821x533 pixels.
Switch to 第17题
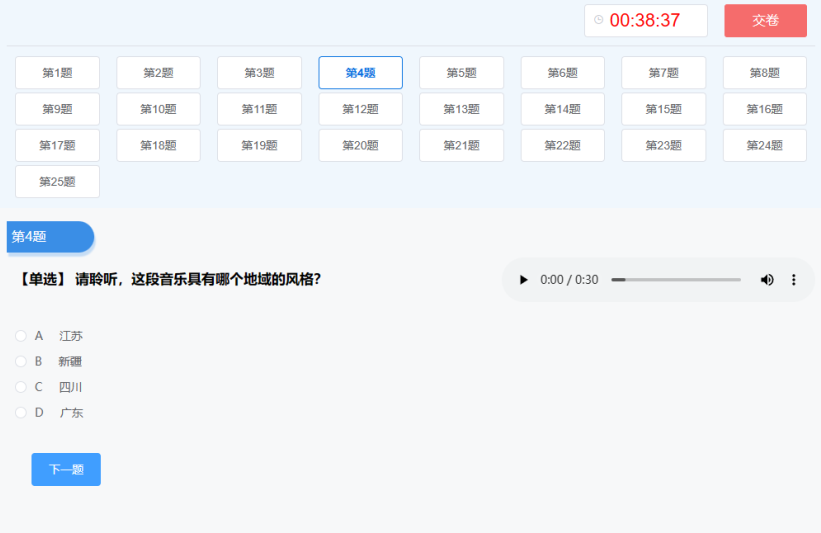58,145
